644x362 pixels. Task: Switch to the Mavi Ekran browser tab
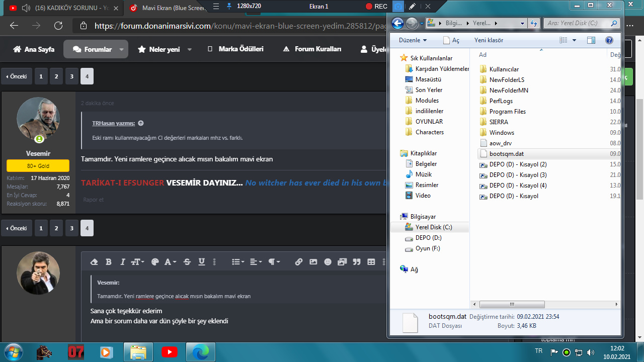click(x=169, y=8)
